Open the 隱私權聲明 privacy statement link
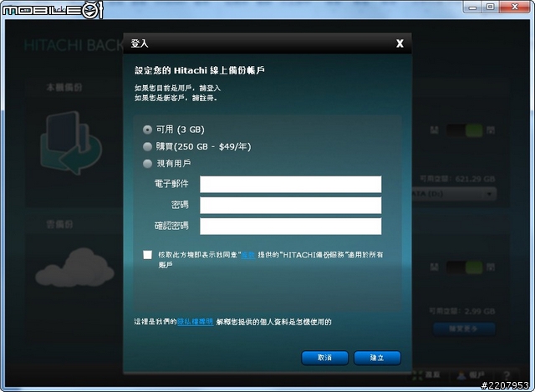 195,322
